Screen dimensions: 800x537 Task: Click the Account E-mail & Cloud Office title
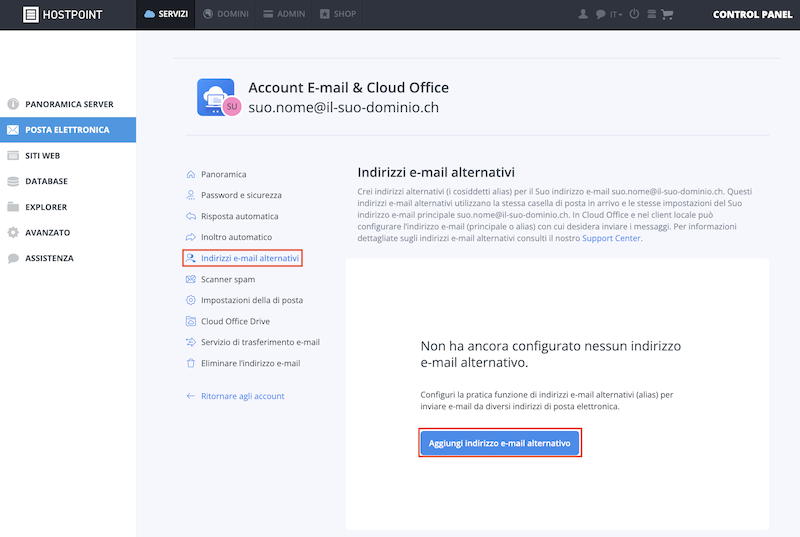point(348,88)
